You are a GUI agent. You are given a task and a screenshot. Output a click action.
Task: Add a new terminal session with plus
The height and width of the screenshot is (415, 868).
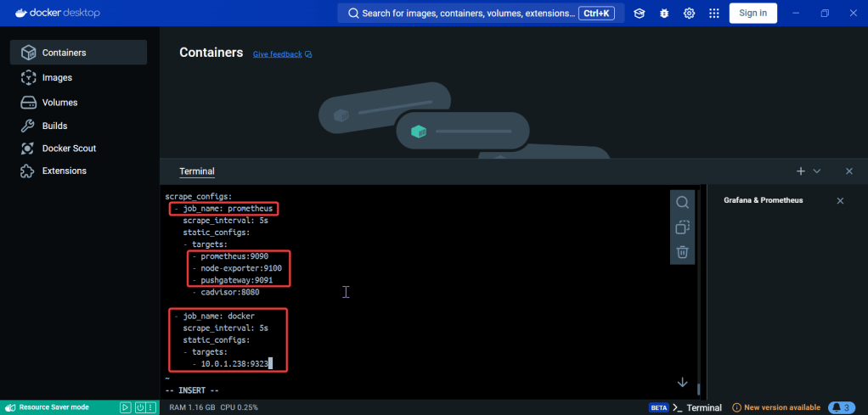pos(800,171)
